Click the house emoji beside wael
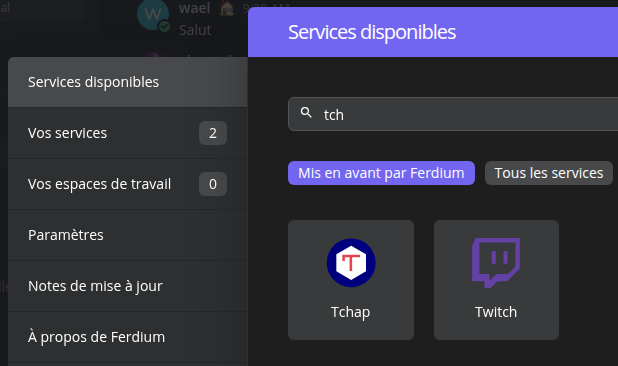The image size is (618, 366). pos(227,8)
